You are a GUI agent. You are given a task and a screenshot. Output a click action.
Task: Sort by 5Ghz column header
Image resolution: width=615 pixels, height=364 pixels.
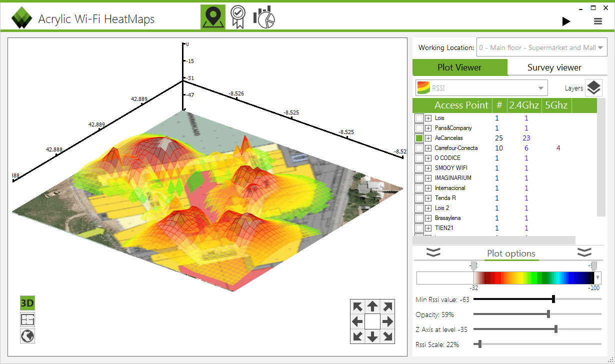(556, 105)
